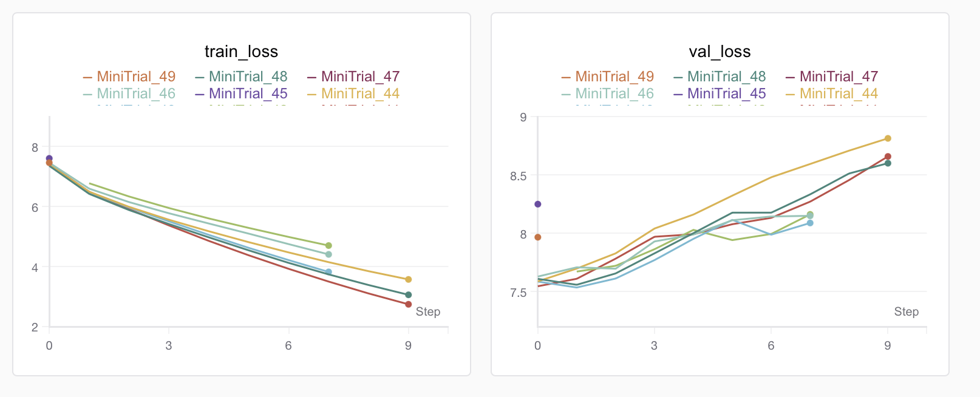
Task: Click green endpoint at step 7 in train_loss
Action: pos(328,245)
